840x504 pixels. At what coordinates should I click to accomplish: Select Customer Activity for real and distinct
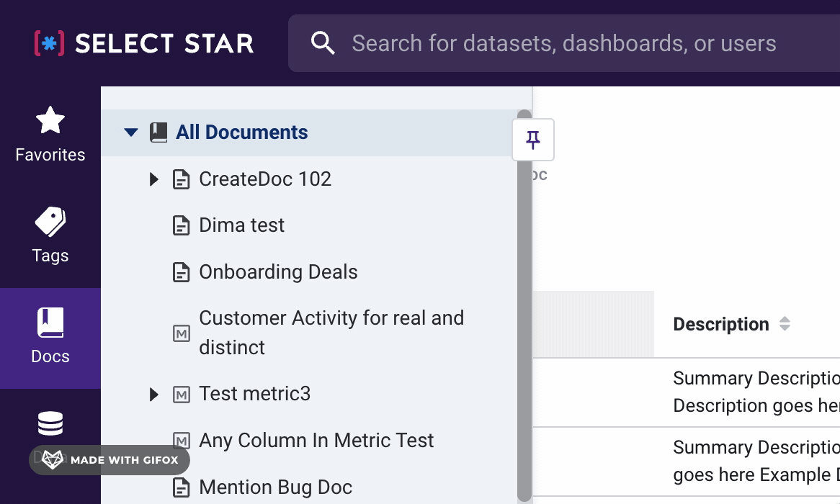tap(331, 333)
